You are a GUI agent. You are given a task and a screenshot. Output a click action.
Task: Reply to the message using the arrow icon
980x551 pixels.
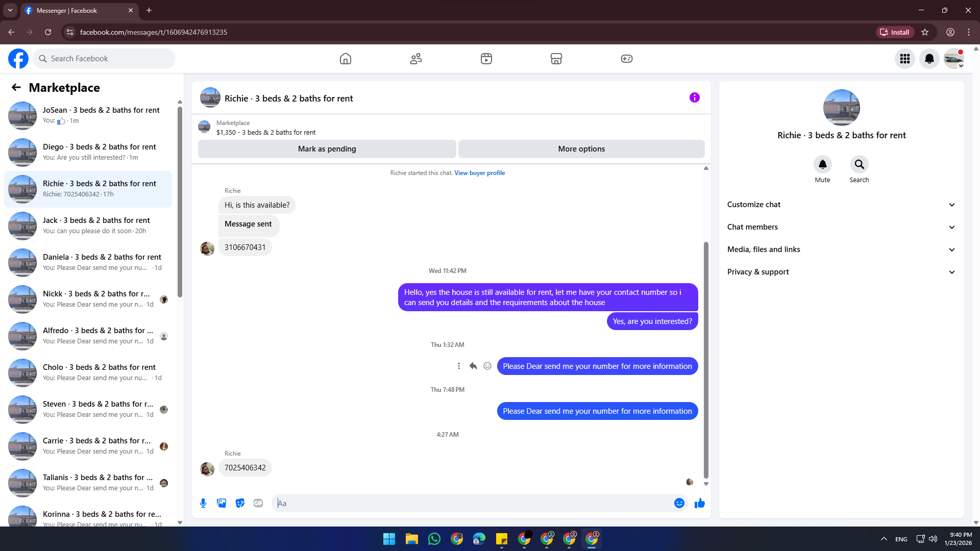point(473,366)
